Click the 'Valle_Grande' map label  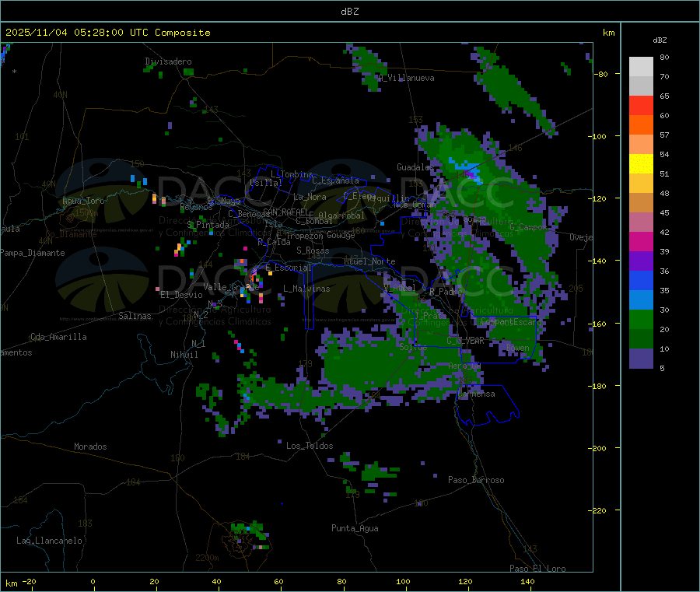click(x=231, y=286)
